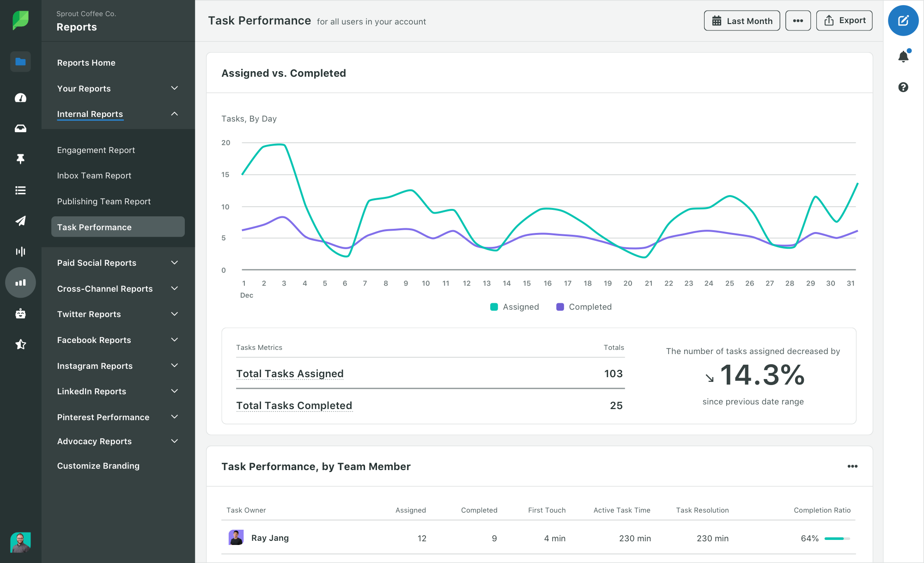Image resolution: width=924 pixels, height=563 pixels.
Task: Click the audio waveform listening icon
Action: point(20,251)
